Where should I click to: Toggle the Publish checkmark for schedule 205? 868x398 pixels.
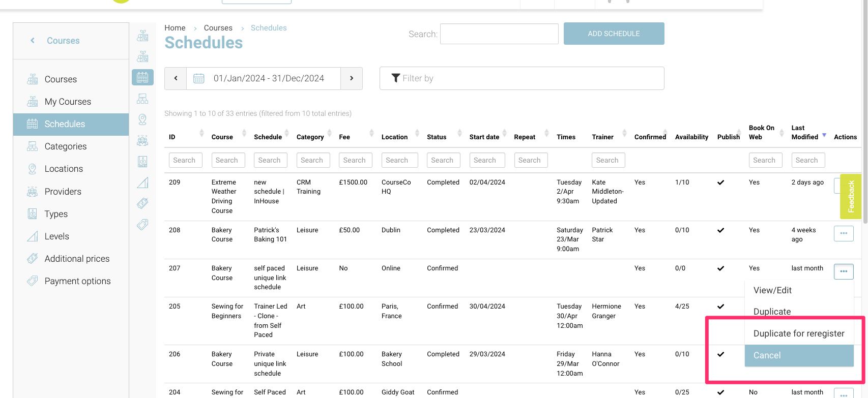point(720,307)
